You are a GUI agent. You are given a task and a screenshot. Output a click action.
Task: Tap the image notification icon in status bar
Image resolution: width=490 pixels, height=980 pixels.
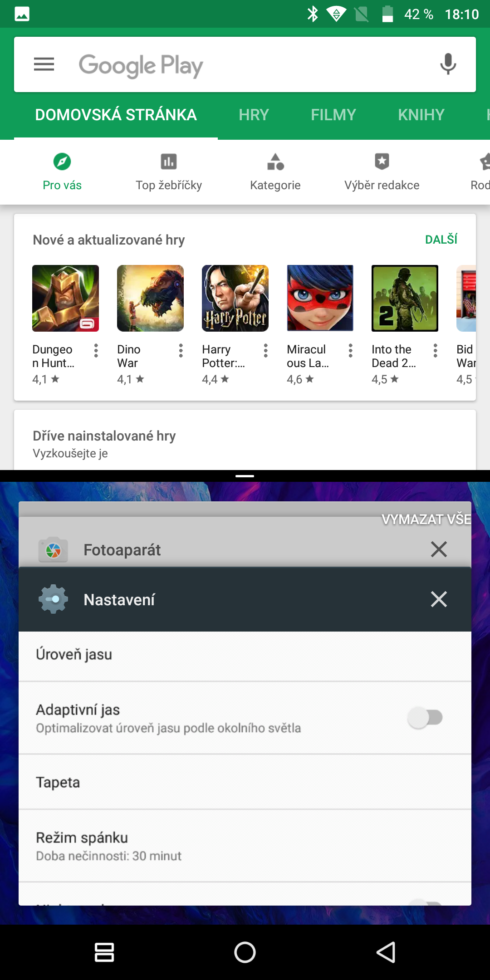[x=22, y=14]
